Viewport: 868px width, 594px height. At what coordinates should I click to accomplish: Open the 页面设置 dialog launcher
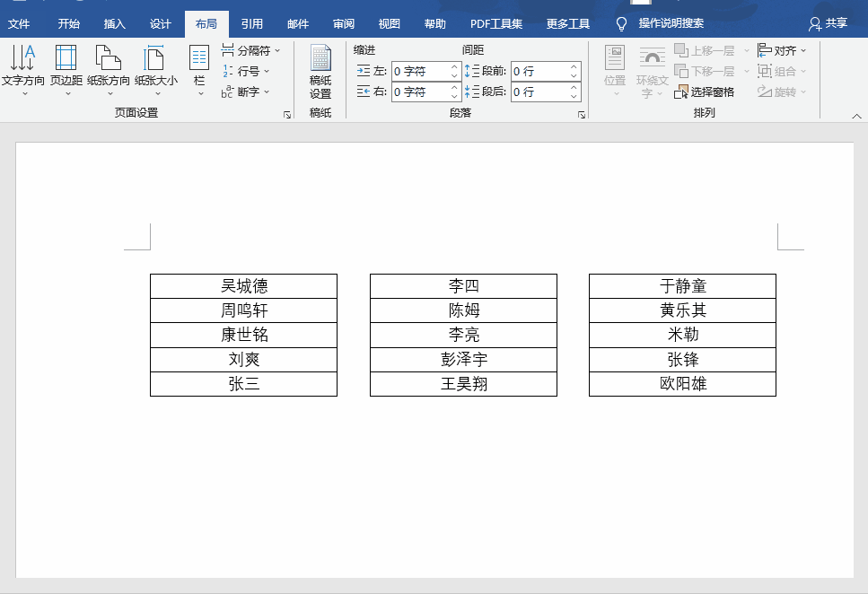[285, 114]
